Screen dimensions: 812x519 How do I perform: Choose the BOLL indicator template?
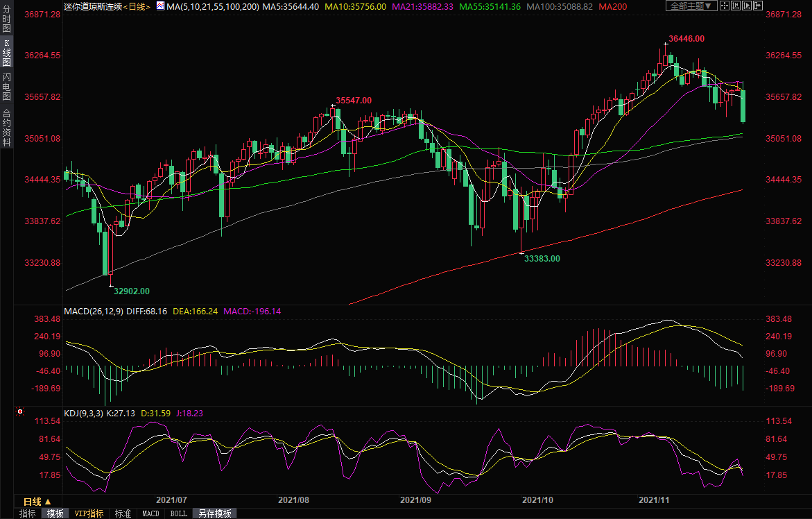(x=178, y=513)
